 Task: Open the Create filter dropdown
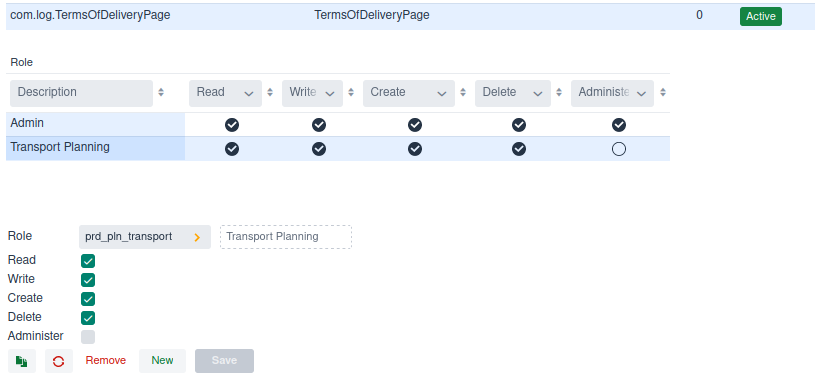tap(409, 93)
